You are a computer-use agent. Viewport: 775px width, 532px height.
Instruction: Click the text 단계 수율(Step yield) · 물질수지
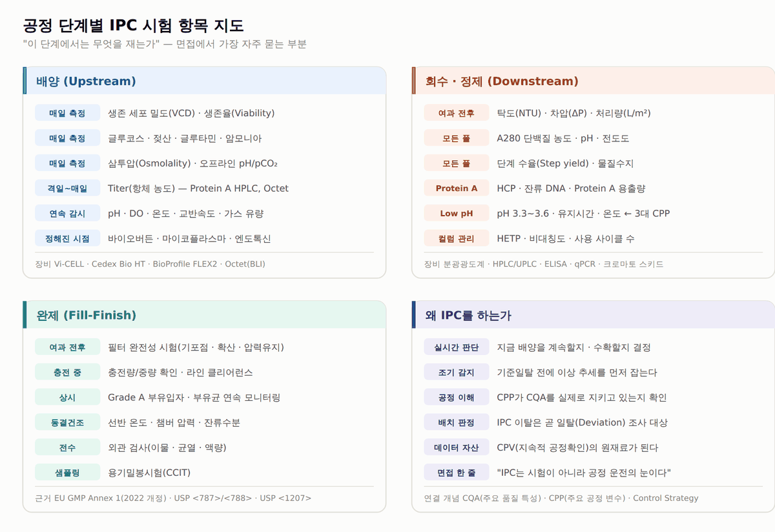pyautogui.click(x=565, y=163)
